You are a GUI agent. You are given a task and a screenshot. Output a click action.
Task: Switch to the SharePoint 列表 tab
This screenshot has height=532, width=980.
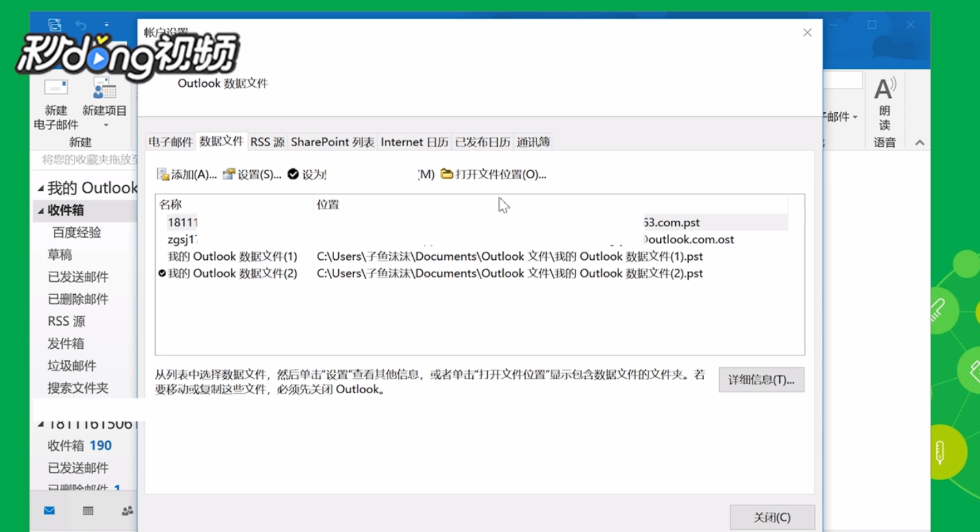(x=333, y=142)
